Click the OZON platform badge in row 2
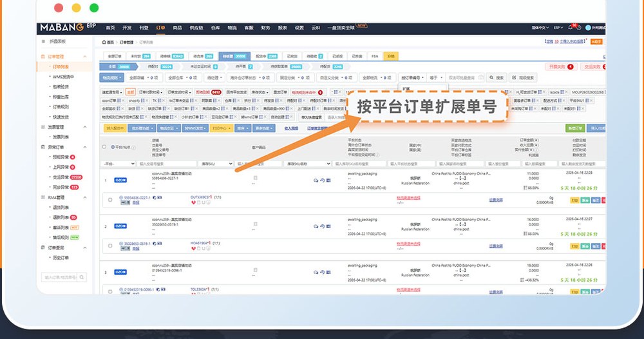The width and height of the screenshot is (644, 339). click(120, 226)
